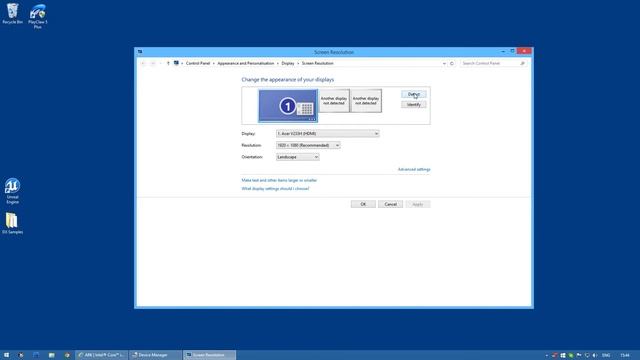Open the Orientation Landscape dropdown
This screenshot has width=640, height=360.
[x=298, y=157]
